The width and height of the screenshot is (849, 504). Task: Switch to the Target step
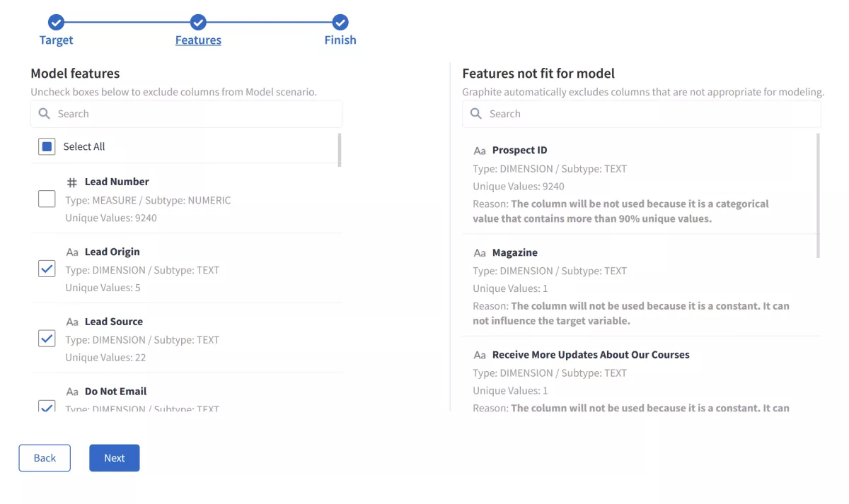click(x=55, y=40)
